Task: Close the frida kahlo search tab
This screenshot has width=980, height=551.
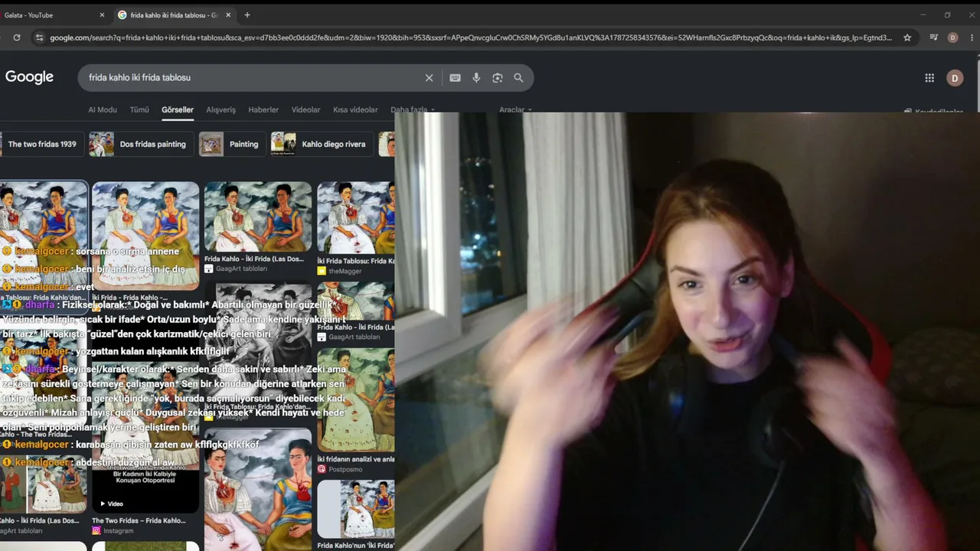Action: coord(227,15)
